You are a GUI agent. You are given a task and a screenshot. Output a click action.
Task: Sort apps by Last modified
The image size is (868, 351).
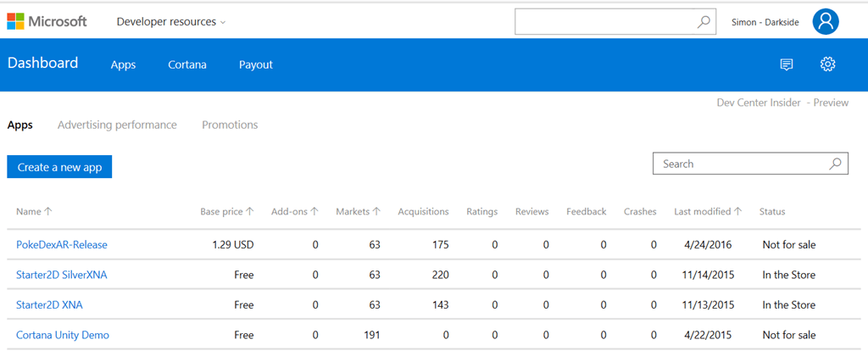(x=707, y=212)
